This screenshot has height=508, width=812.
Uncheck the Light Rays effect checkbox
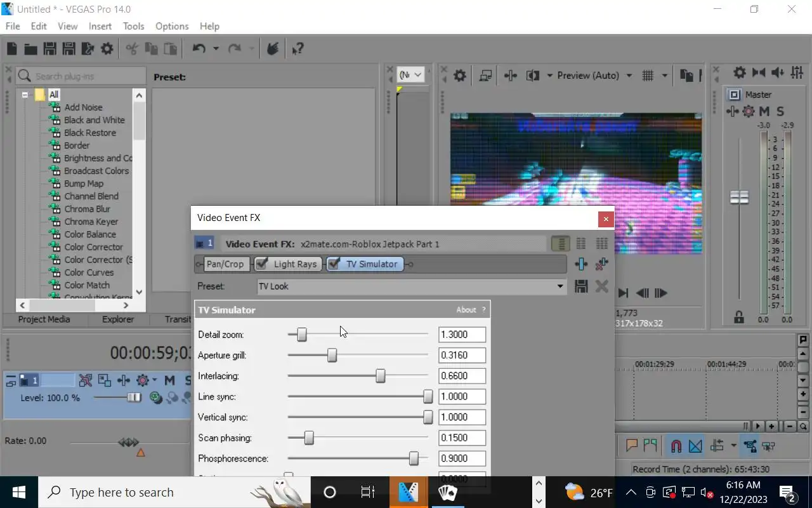tap(261, 264)
